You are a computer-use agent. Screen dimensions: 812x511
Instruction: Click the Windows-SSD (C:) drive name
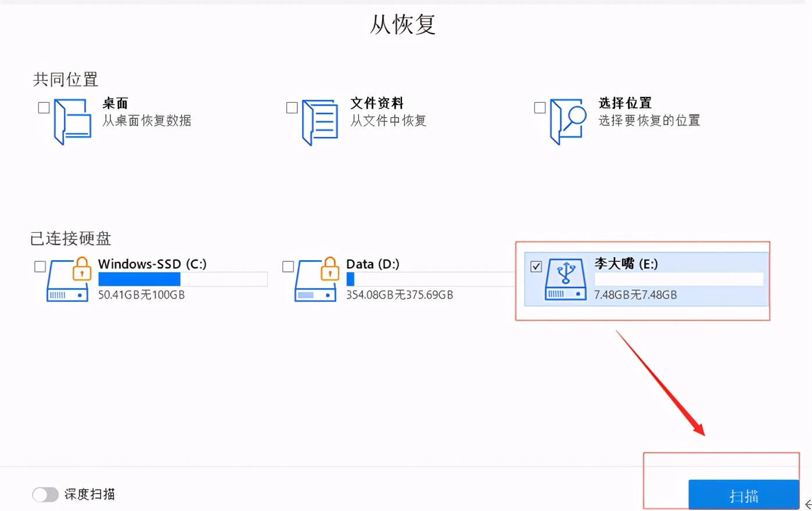pyautogui.click(x=152, y=264)
